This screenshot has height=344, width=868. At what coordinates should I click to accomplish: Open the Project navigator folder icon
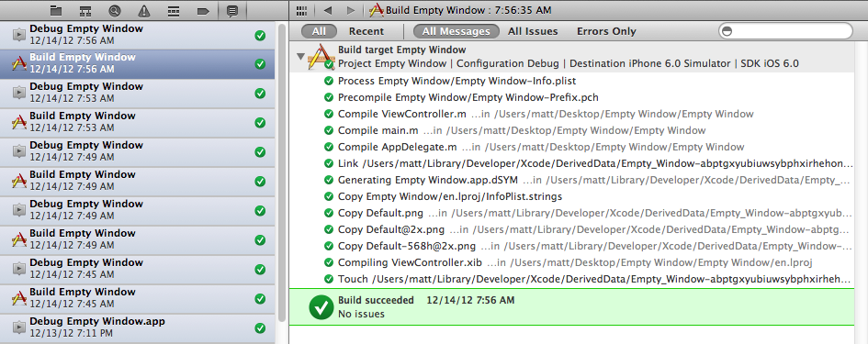(55, 10)
